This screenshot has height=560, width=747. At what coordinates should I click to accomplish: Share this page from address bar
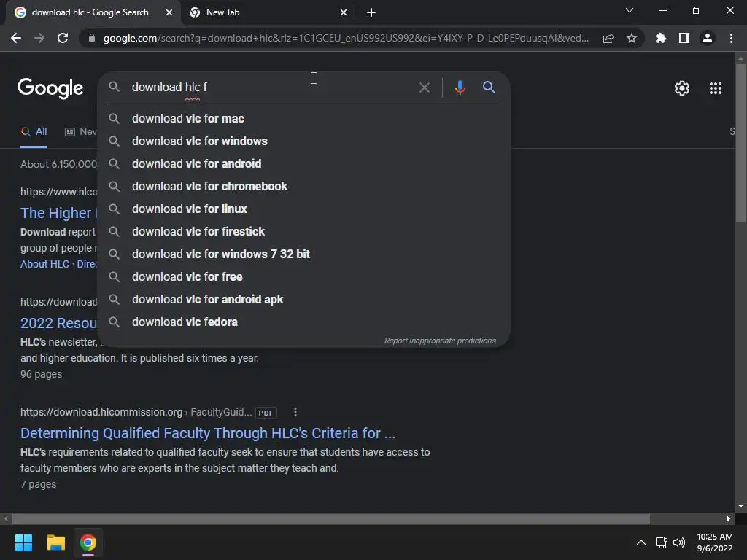608,38
